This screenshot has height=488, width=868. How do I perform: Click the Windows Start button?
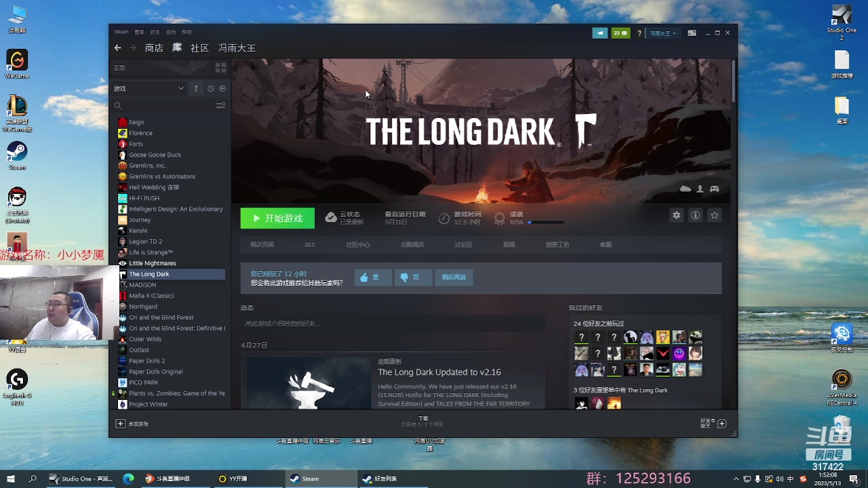pyautogui.click(x=11, y=479)
